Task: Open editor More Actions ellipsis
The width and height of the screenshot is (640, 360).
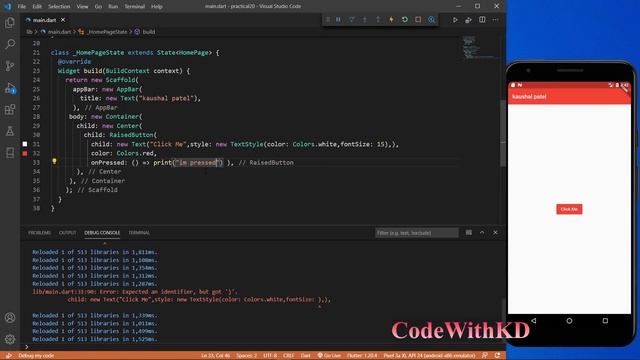Action: (495, 20)
